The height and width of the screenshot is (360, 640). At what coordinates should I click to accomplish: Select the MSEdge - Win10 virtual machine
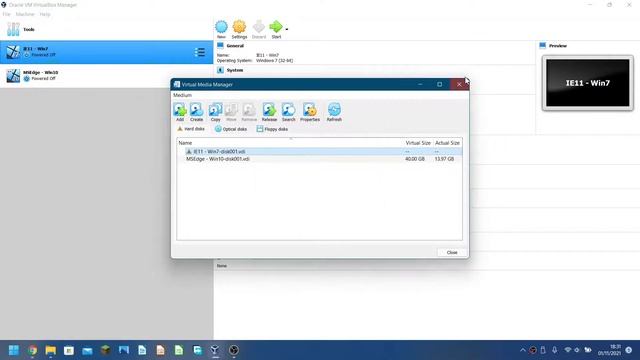(107, 76)
